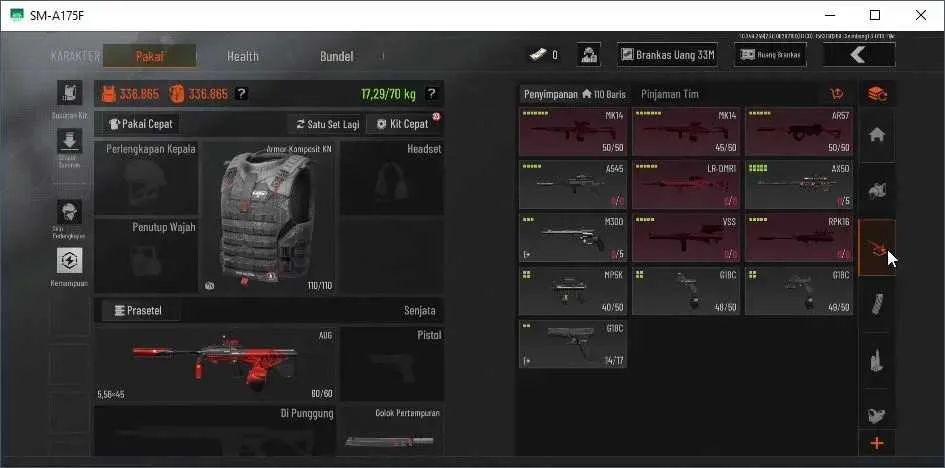
Task: Click the Senjata weapons label
Action: coord(419,311)
